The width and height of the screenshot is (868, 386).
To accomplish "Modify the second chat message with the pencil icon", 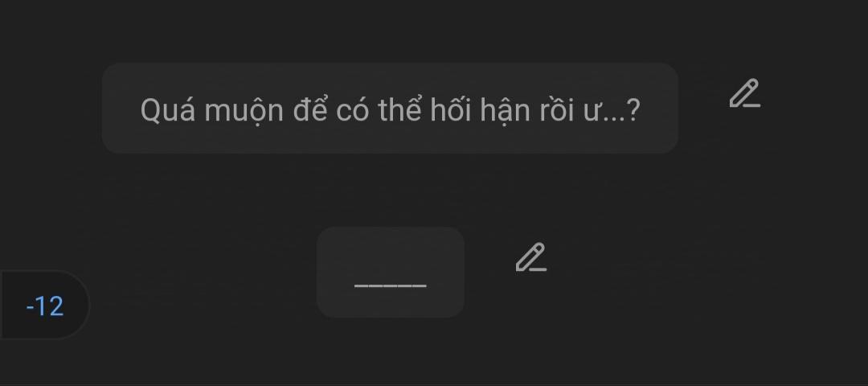I will point(531,257).
